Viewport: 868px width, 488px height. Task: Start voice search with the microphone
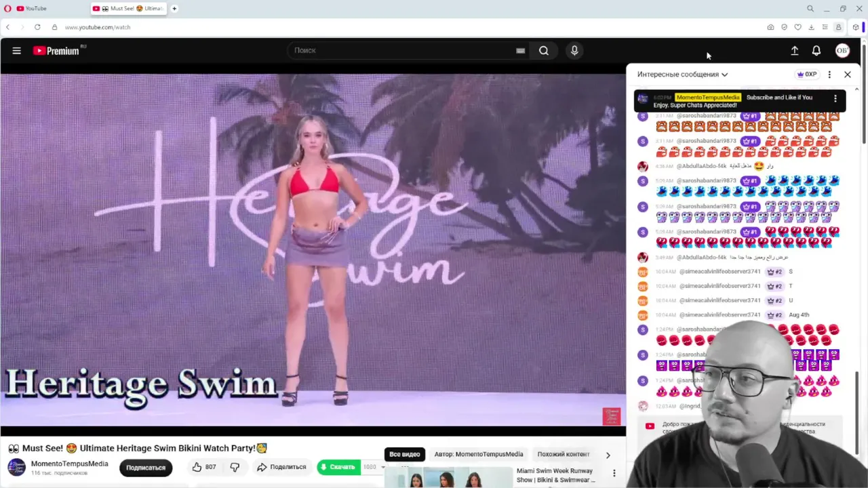tap(574, 50)
